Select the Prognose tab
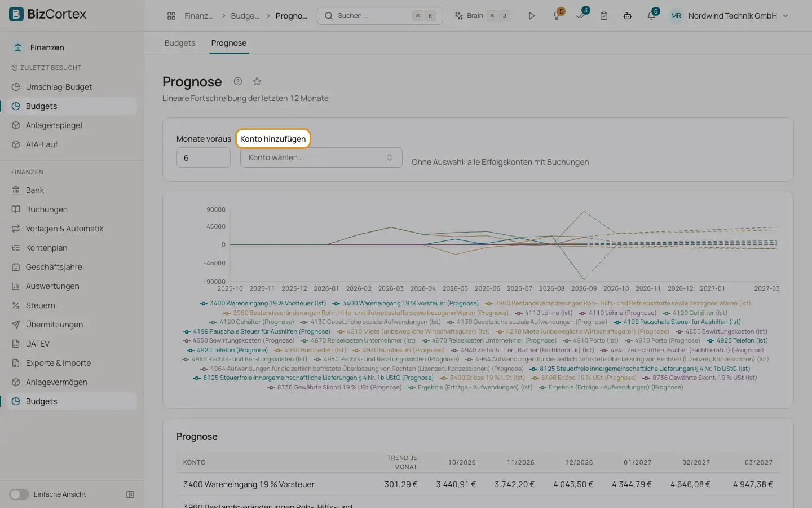Screen dimensions: 812x508 click(229, 43)
